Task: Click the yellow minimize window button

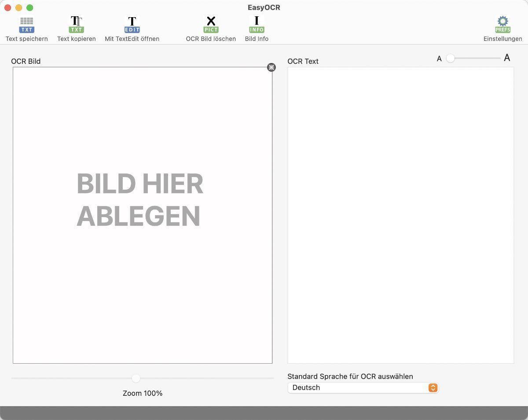Action: coord(19,8)
